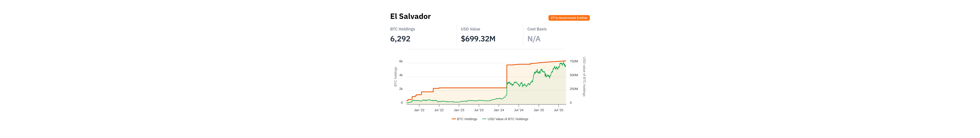Click the Jul '23 x-axis label
Viewport: 980px width, 138px height.
[x=479, y=110]
